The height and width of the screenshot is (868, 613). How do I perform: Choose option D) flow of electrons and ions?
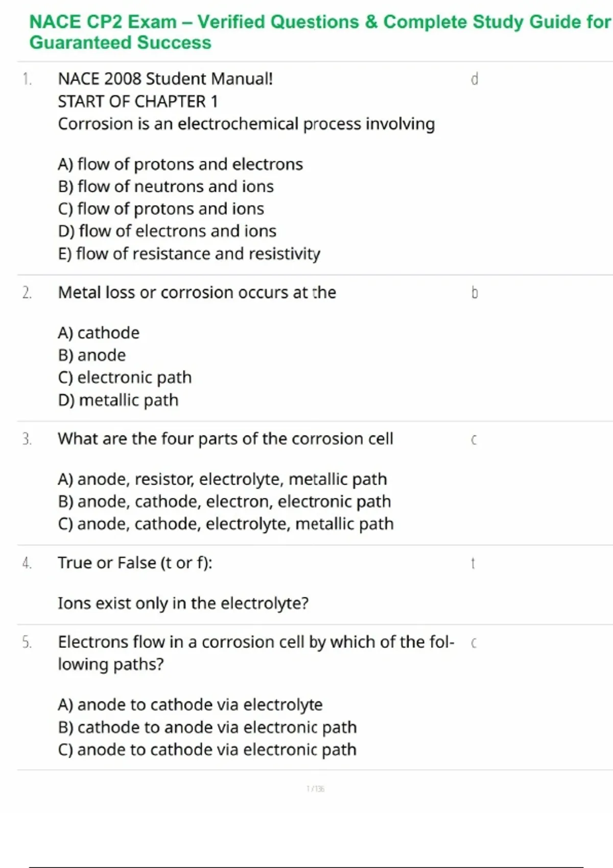click(x=167, y=231)
